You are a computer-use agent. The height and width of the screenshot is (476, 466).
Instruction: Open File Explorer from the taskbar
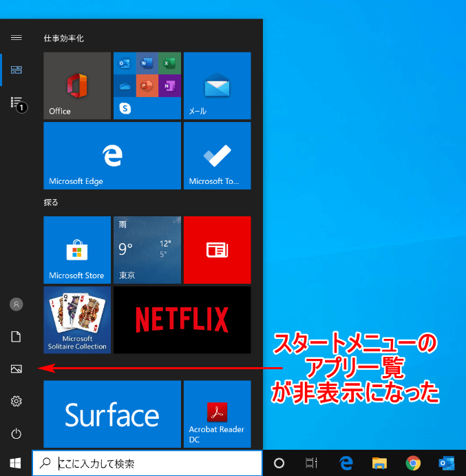[379, 463]
